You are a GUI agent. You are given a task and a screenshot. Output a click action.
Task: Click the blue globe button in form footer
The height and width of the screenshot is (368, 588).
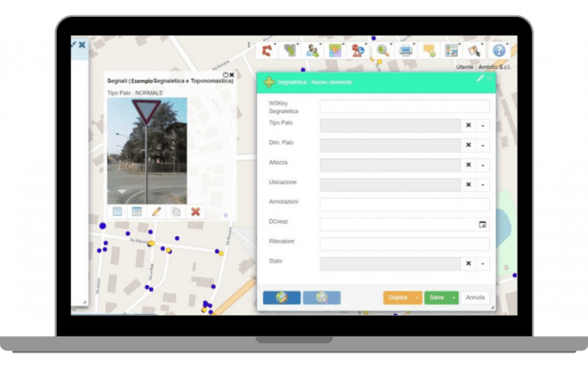(x=282, y=297)
